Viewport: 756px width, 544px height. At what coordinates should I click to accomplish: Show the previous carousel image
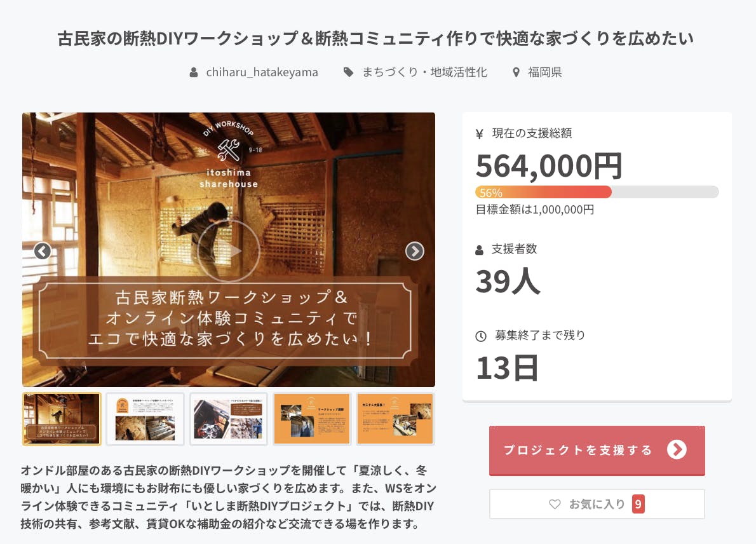coord(43,251)
